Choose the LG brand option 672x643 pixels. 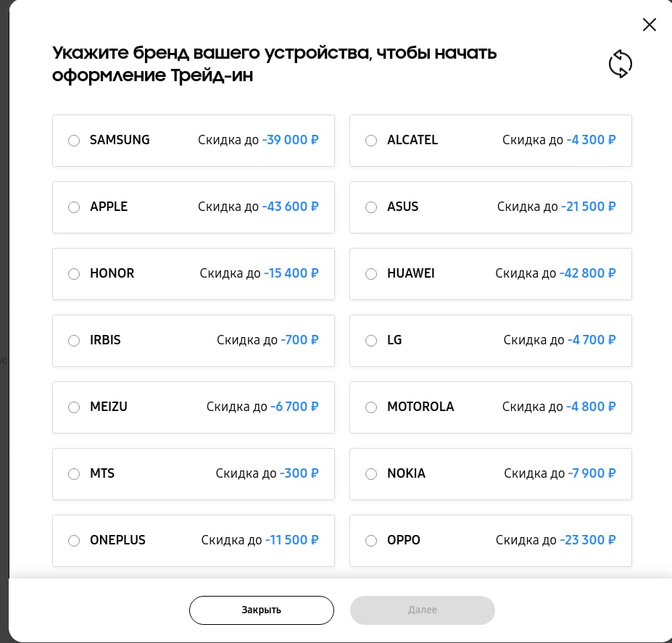pos(491,341)
